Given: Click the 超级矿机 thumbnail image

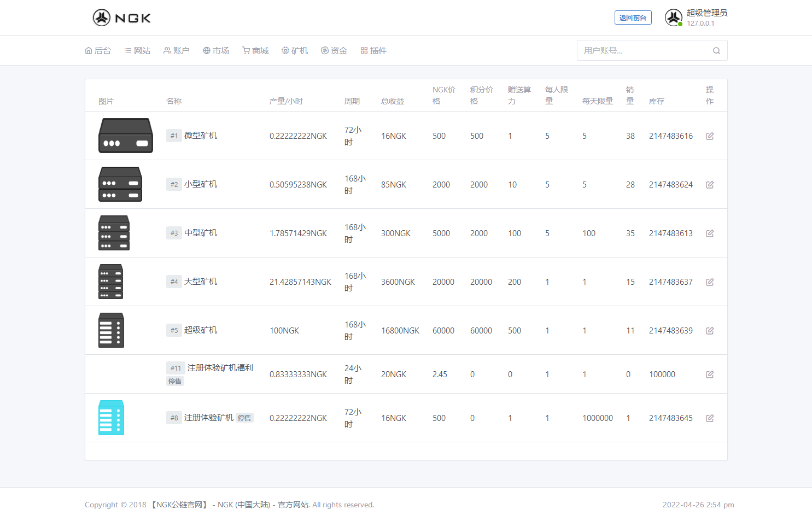Looking at the screenshot, I should [111, 330].
